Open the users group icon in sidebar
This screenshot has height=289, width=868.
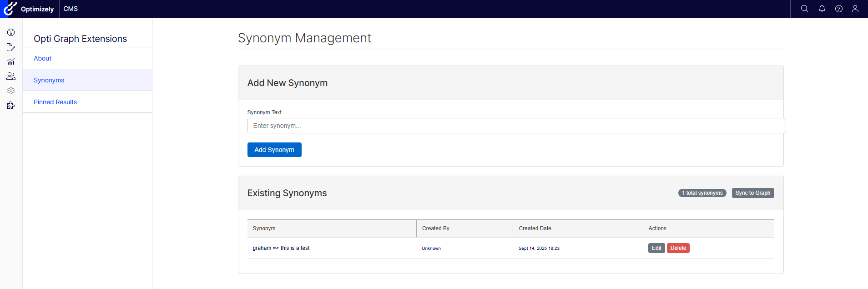pos(11,76)
